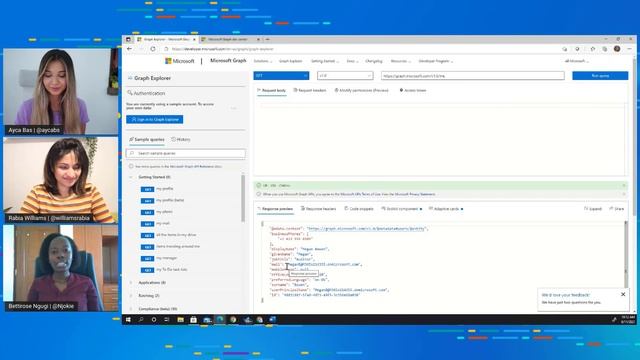Click the browser back arrow
Image resolution: width=640 pixels, height=360 pixels.
129,49
